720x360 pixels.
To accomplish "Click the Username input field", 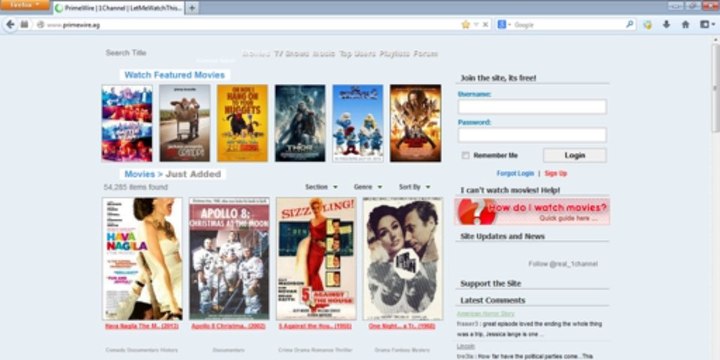I will (532, 107).
